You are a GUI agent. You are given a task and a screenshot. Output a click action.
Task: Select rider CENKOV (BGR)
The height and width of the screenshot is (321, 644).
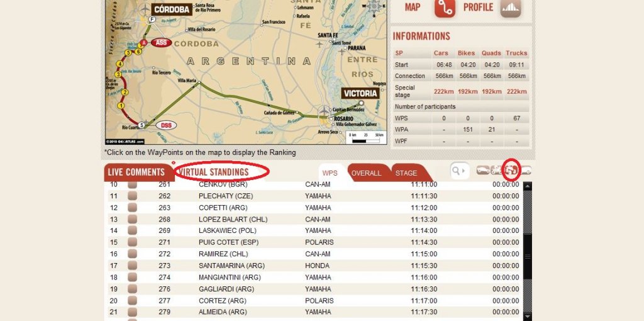[x=223, y=184]
